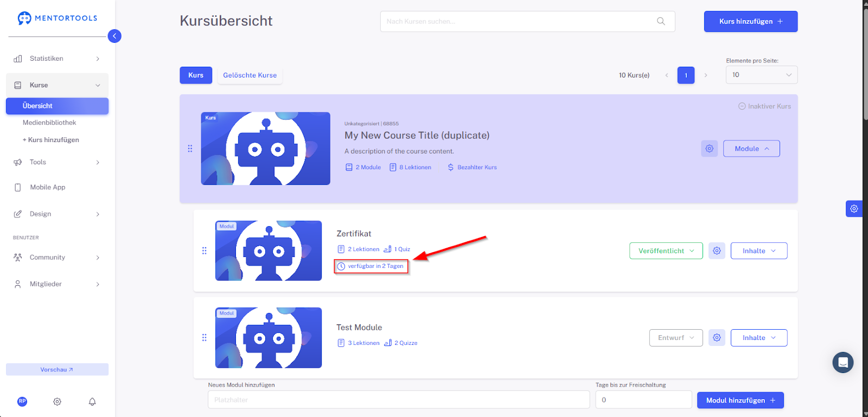Click + Kurs hinzufügen in sidebar

[51, 140]
